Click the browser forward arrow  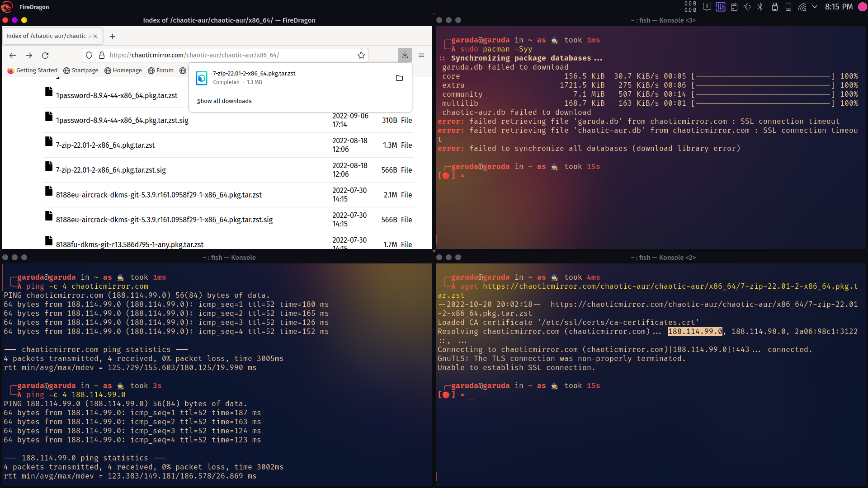[x=29, y=55]
